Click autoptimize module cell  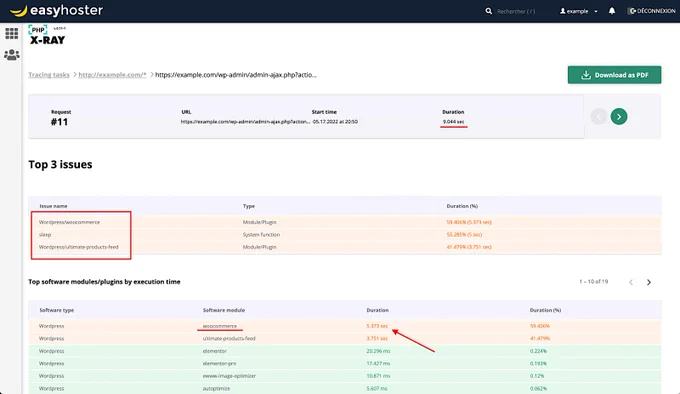pos(216,388)
